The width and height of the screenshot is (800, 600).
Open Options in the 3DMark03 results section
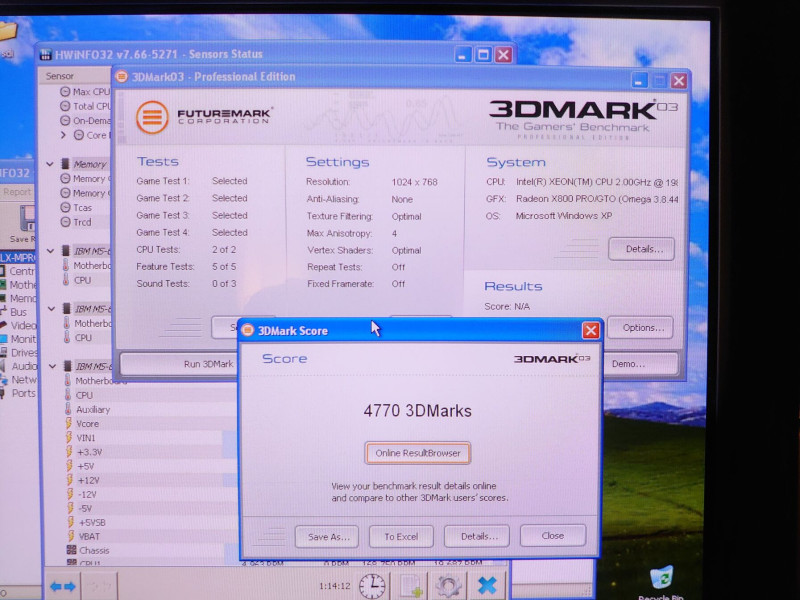[x=640, y=328]
